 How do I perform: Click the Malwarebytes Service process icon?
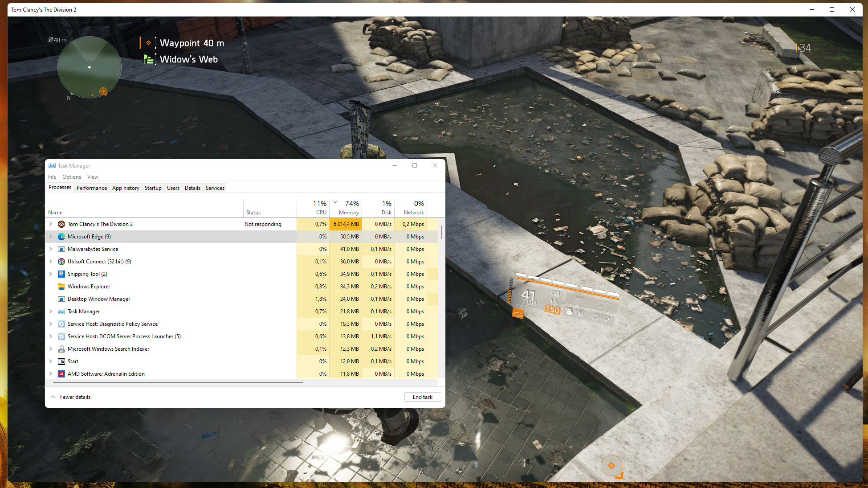click(61, 249)
